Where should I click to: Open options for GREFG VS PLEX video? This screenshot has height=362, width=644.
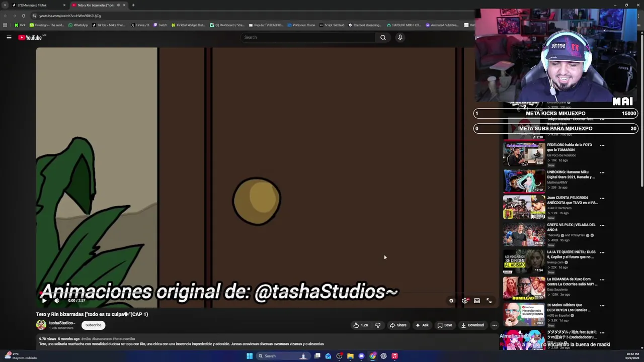pos(602,225)
